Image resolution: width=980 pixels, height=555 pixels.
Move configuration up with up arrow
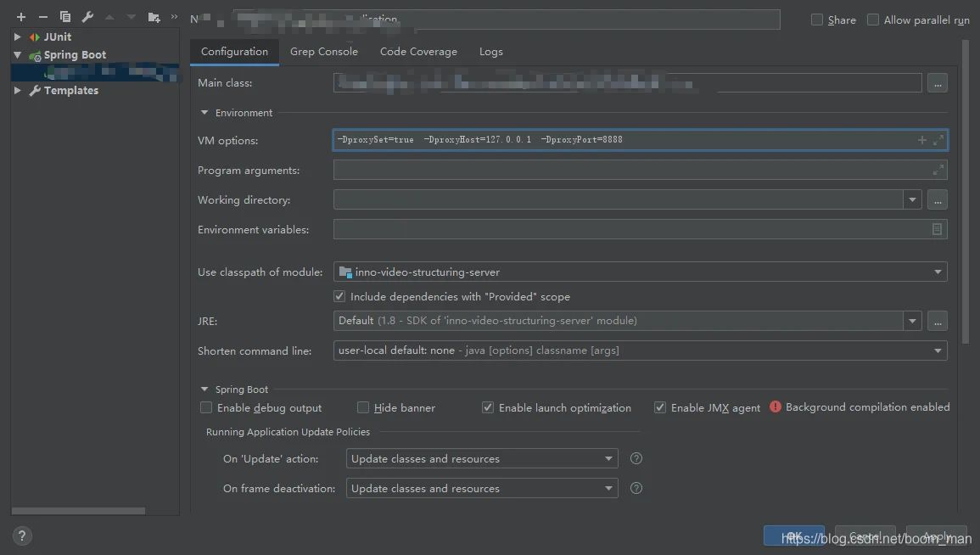point(109,17)
